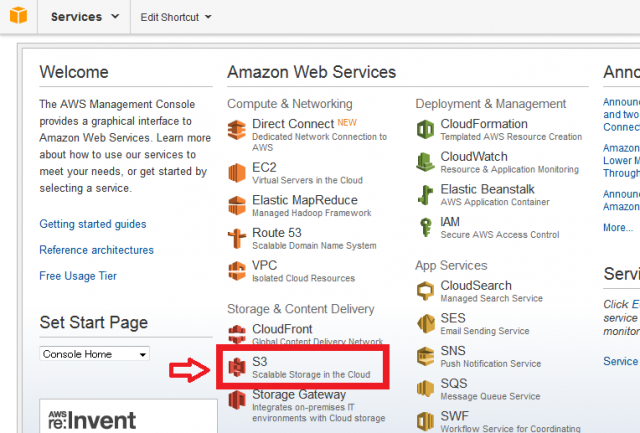This screenshot has width=640, height=433.
Task: Open the SWF service link
Action: coord(454,416)
